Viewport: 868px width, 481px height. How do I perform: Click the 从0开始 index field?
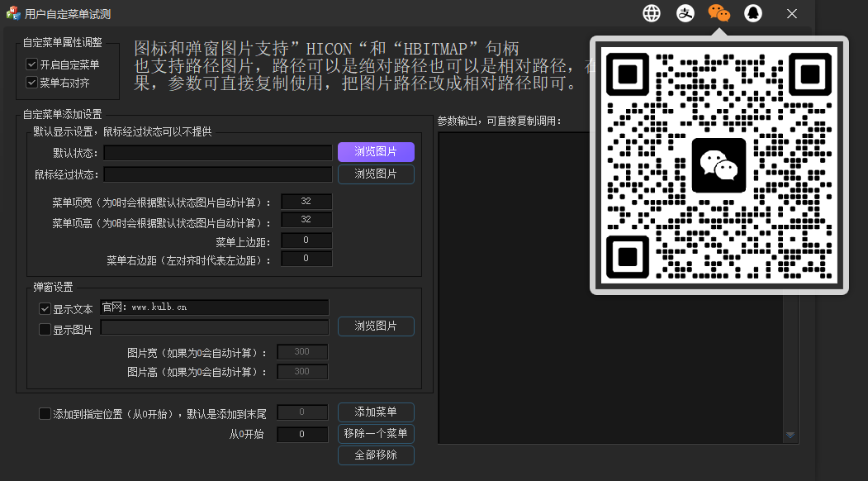302,435
